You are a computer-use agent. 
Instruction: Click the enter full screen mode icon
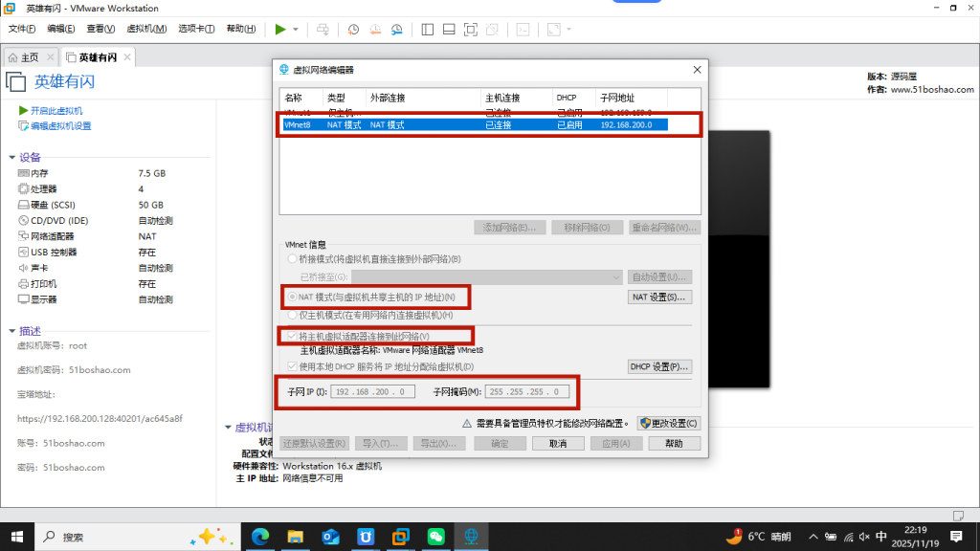pos(470,30)
